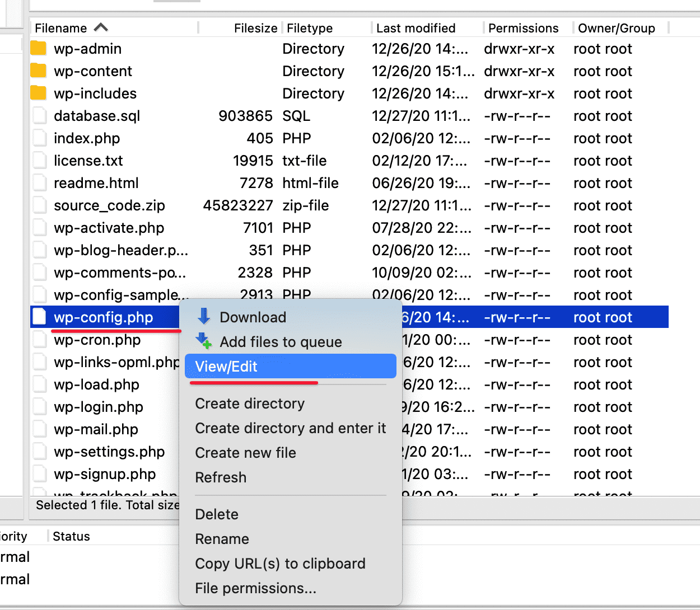700x610 pixels.
Task: Click the Permissions column header
Action: [x=523, y=28]
